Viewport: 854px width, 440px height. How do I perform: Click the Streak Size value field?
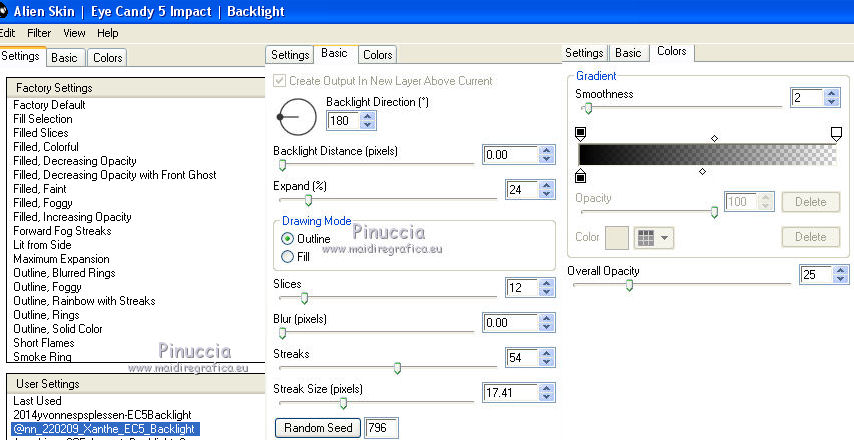511,392
